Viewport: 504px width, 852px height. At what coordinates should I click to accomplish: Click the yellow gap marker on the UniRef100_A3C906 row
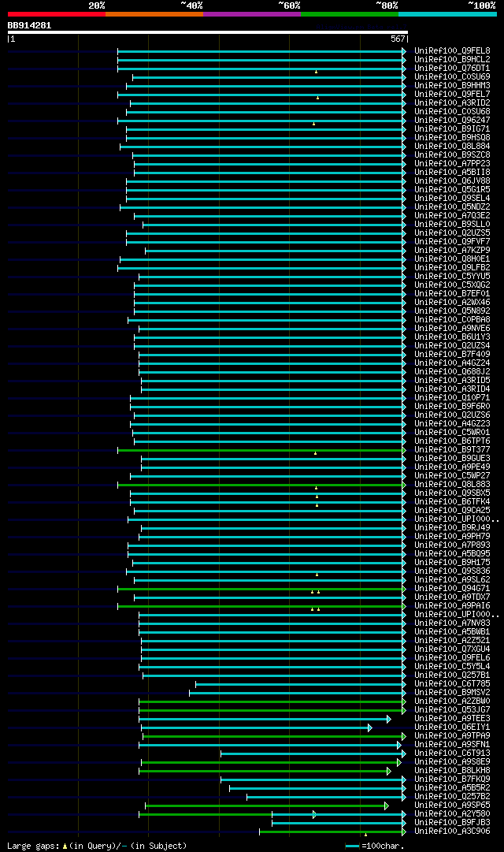click(365, 835)
